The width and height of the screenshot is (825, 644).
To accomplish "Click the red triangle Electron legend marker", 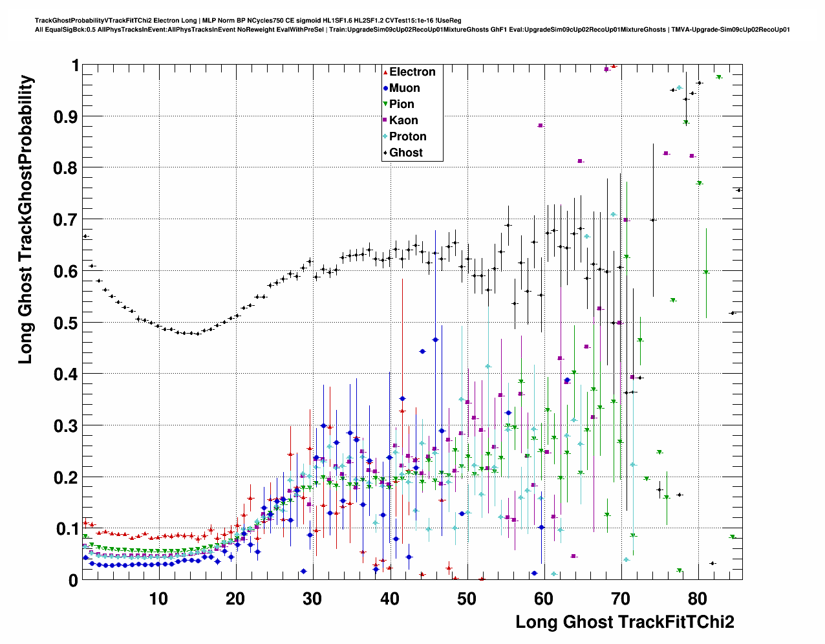I will (385, 72).
